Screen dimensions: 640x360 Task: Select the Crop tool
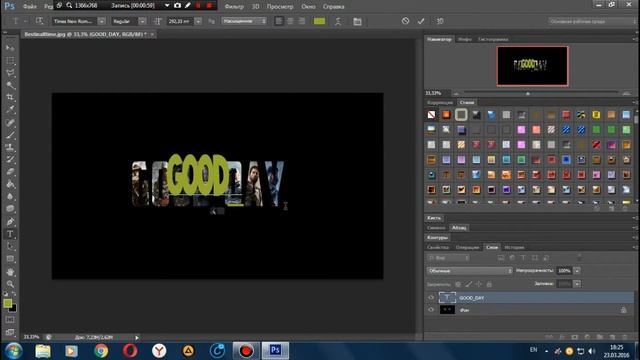(10, 97)
